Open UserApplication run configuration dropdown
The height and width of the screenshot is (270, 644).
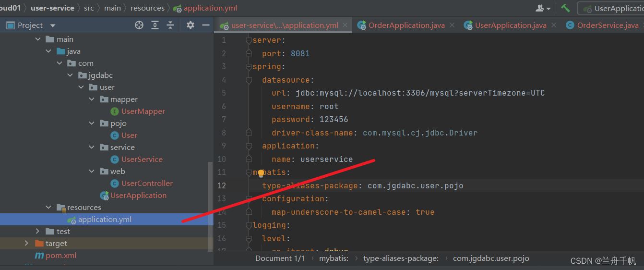(612, 8)
